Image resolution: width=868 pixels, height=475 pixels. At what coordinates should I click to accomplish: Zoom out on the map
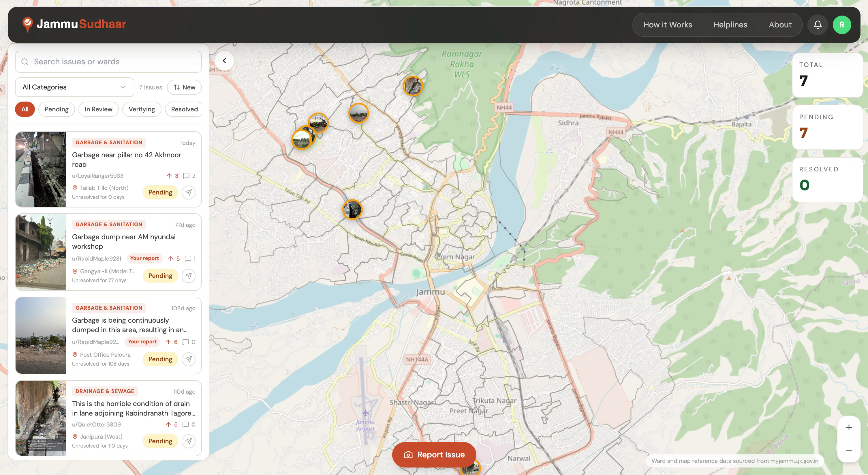pos(849,451)
